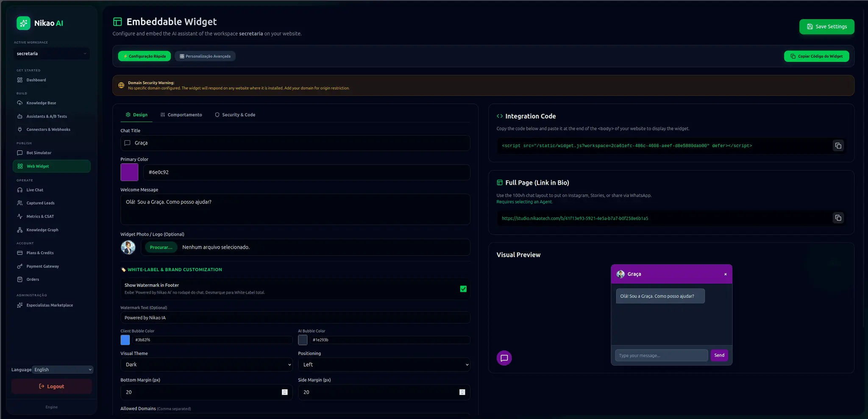Screen dimensions: 868x419
Task: Adjust the Bottom Margin stepper
Action: pyautogui.click(x=285, y=392)
